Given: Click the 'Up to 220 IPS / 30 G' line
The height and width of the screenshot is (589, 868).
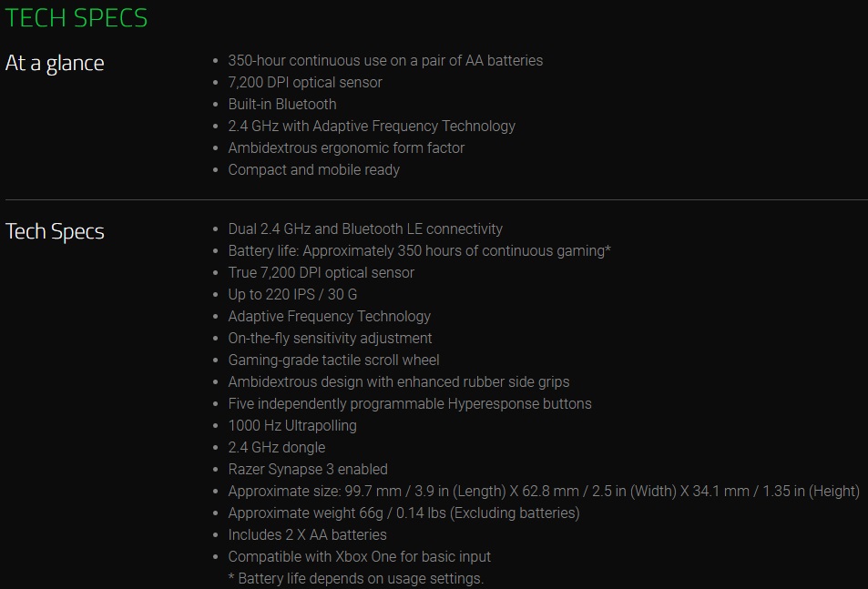Looking at the screenshot, I should 292,294.
